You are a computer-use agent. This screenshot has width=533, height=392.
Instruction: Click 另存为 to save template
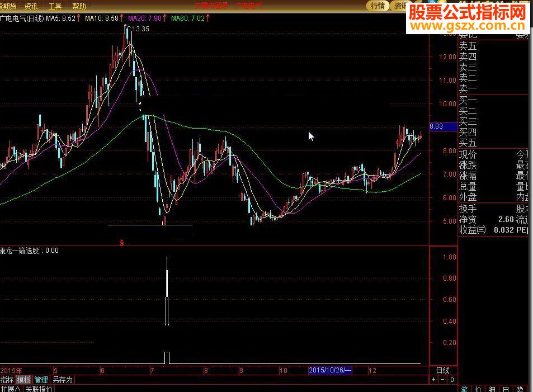tap(63, 380)
